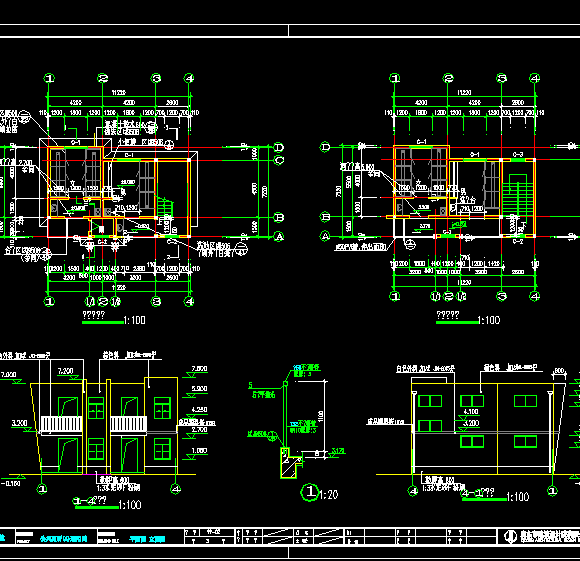Image resolution: width=580 pixels, height=561 pixels.
Task: Select the 1:20 scale text of detail
Action: (x=328, y=494)
